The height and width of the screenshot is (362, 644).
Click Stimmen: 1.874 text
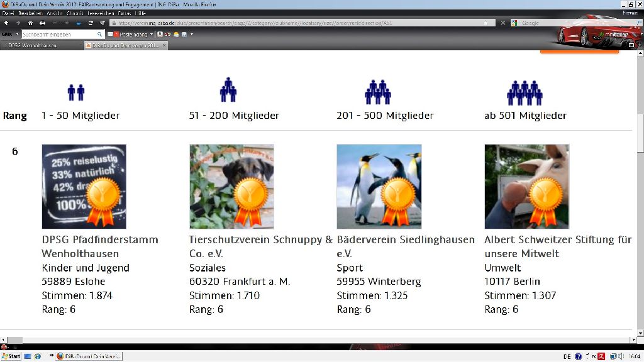pos(77,295)
